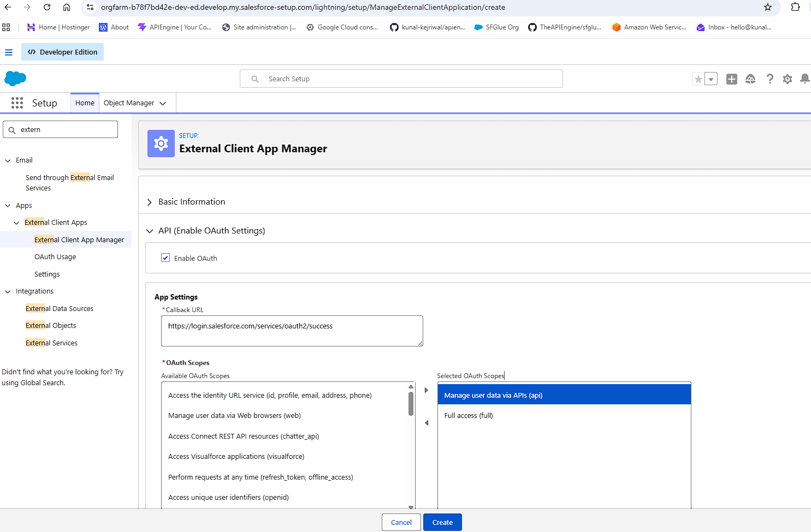Switch to the Home tab

point(85,103)
